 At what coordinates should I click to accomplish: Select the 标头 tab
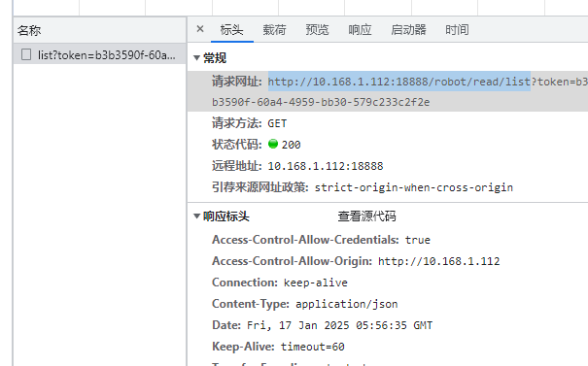[231, 29]
